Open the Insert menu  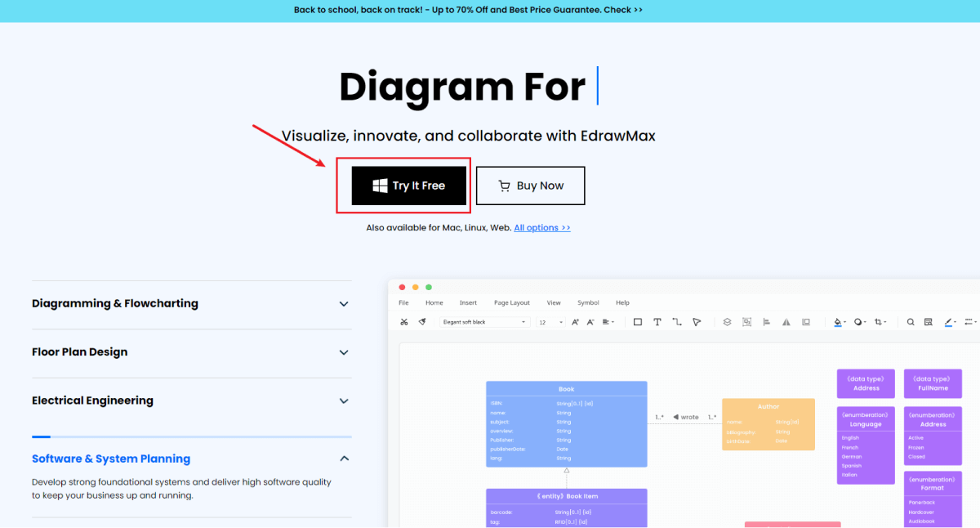[468, 302]
